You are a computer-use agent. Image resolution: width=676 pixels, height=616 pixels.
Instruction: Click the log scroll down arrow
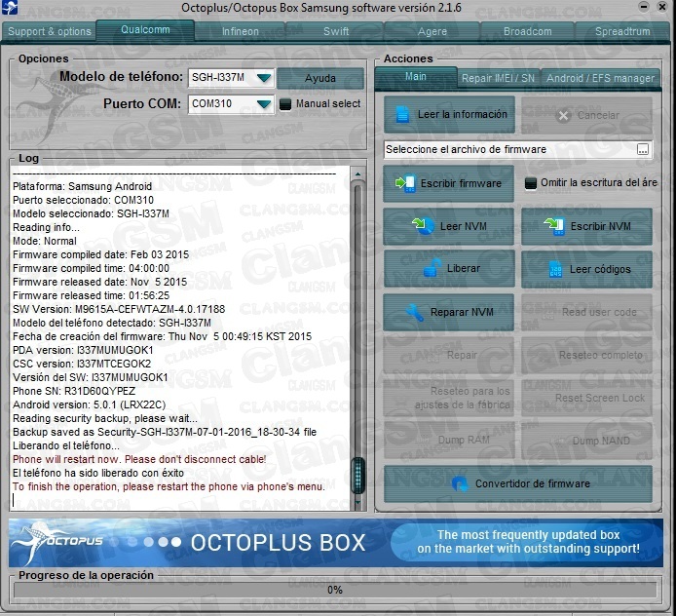click(x=357, y=503)
